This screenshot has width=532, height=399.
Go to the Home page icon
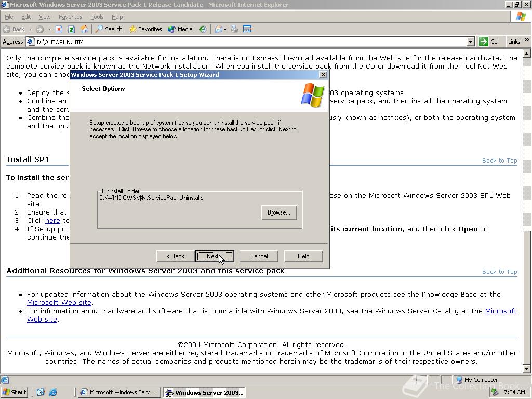84,29
